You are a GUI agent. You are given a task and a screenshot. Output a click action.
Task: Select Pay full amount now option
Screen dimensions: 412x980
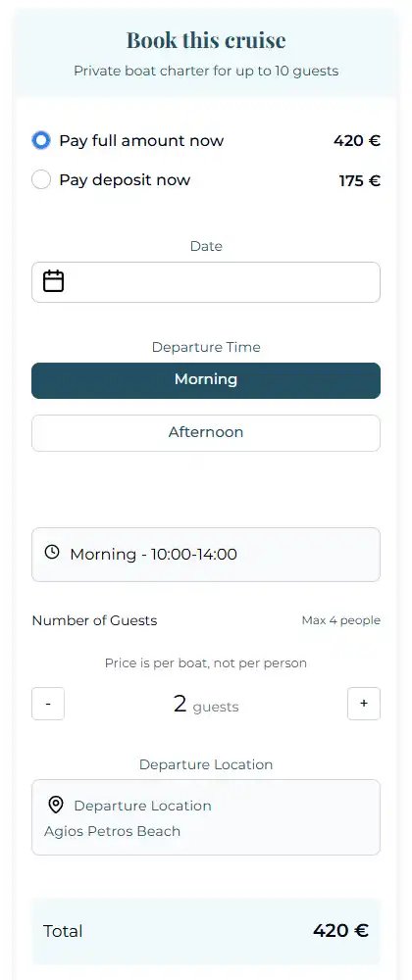coord(41,140)
